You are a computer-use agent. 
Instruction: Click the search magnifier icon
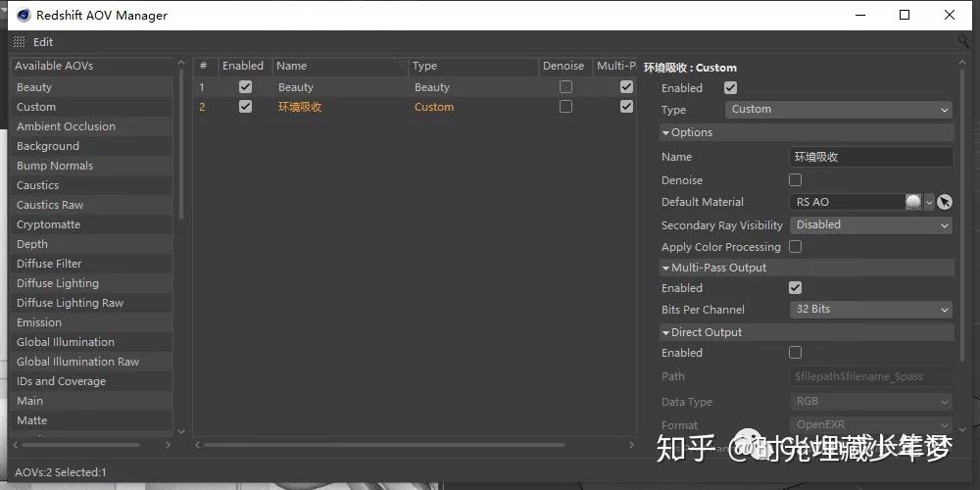[x=963, y=41]
